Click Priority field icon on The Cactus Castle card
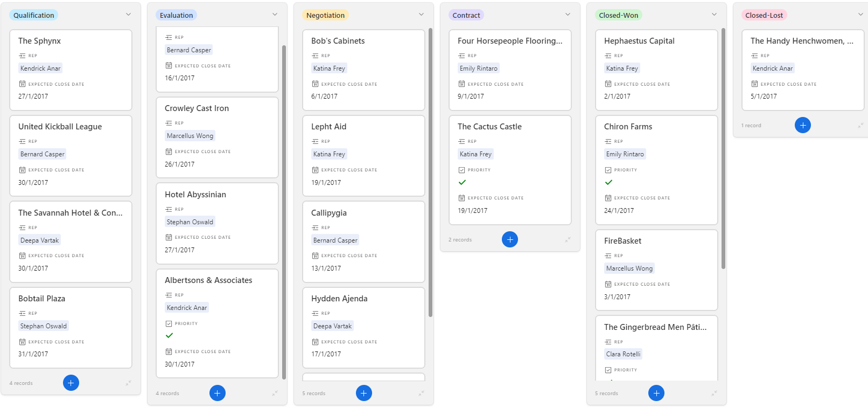The image size is (868, 407). 461,170
